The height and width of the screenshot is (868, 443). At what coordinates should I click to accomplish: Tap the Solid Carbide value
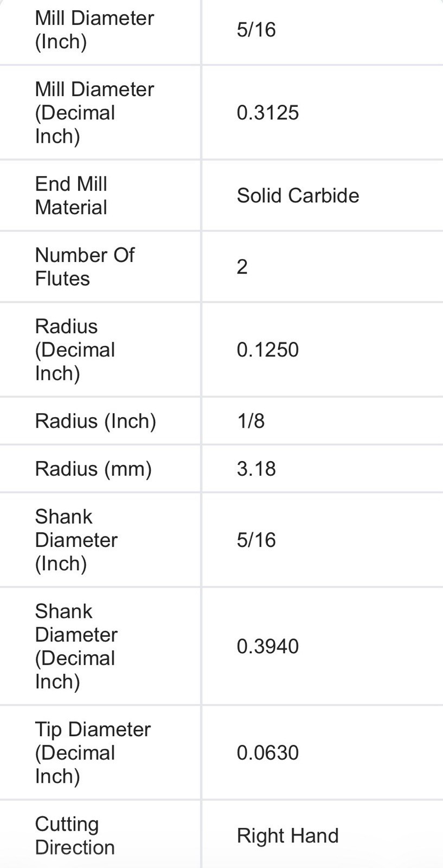tap(298, 196)
